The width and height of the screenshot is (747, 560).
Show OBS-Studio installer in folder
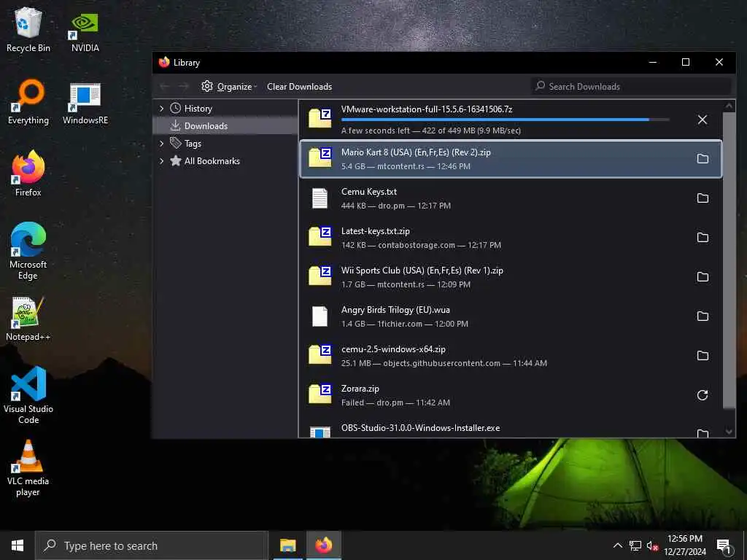tap(703, 433)
